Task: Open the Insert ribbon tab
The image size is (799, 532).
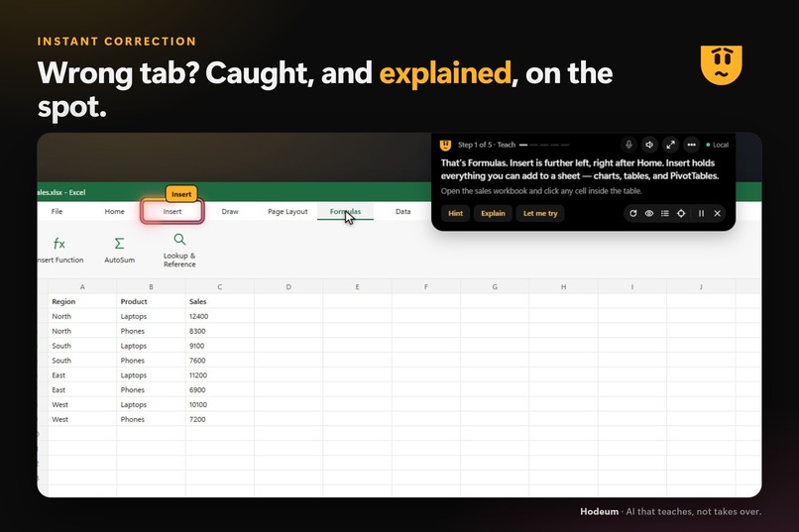Action: (172, 211)
